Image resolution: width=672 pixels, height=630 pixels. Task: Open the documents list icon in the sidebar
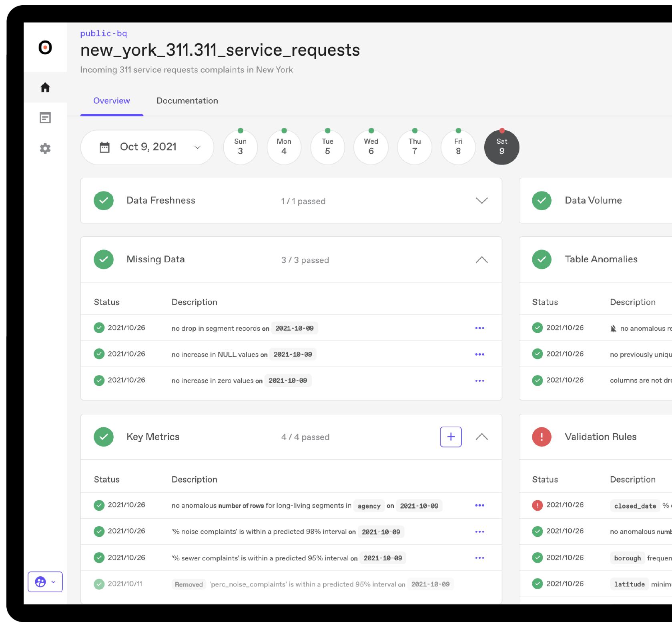click(45, 118)
